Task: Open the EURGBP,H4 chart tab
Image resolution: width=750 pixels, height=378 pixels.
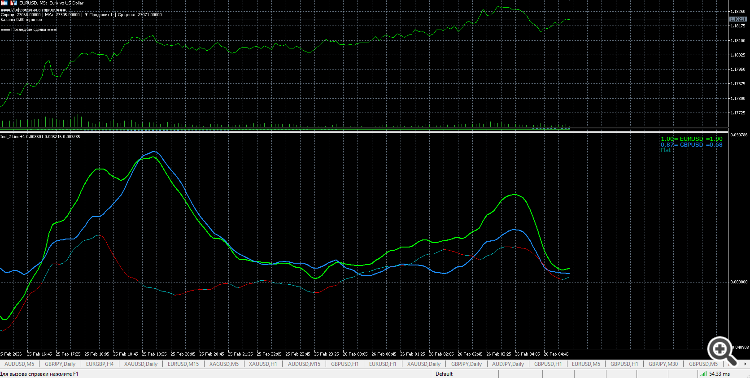Action: tap(100, 364)
